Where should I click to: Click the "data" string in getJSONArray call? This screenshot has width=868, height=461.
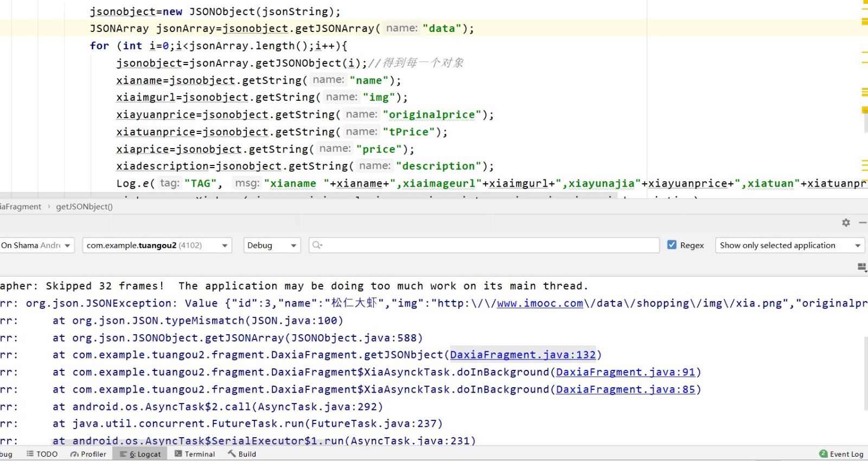click(x=442, y=28)
